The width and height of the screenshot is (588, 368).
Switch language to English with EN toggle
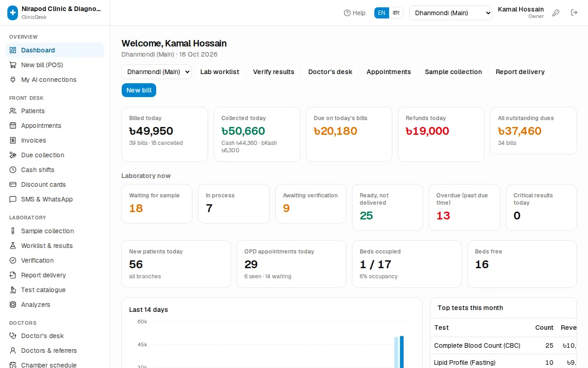382,13
